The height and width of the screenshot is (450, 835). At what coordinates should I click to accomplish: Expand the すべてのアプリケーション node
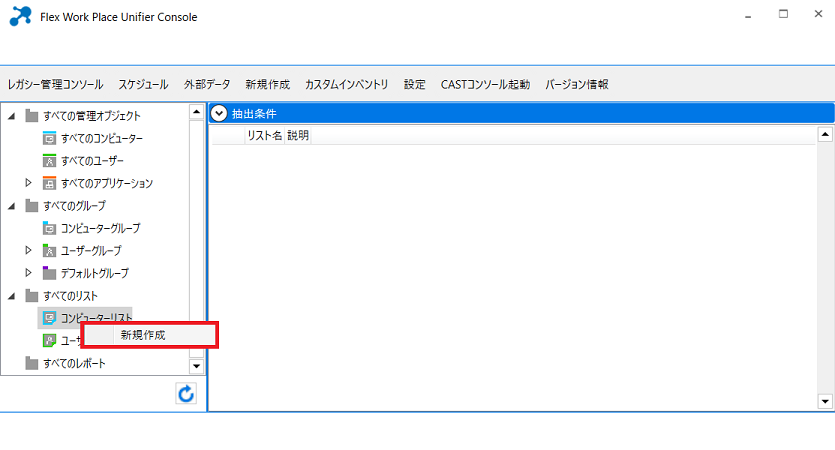click(28, 183)
